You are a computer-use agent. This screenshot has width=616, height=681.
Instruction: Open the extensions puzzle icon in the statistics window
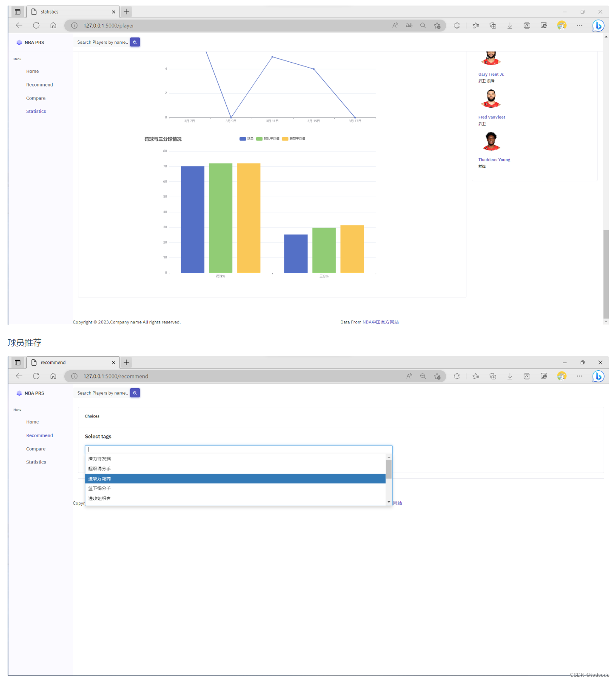click(457, 26)
